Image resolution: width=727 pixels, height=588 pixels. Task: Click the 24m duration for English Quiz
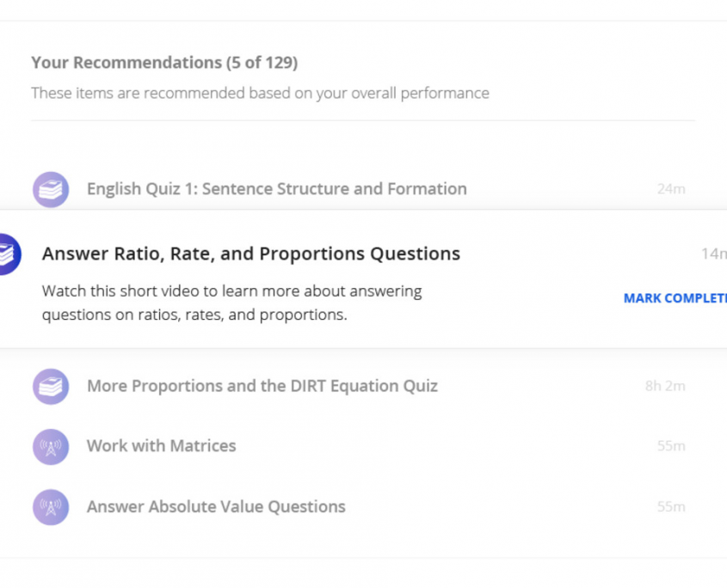pos(671,189)
